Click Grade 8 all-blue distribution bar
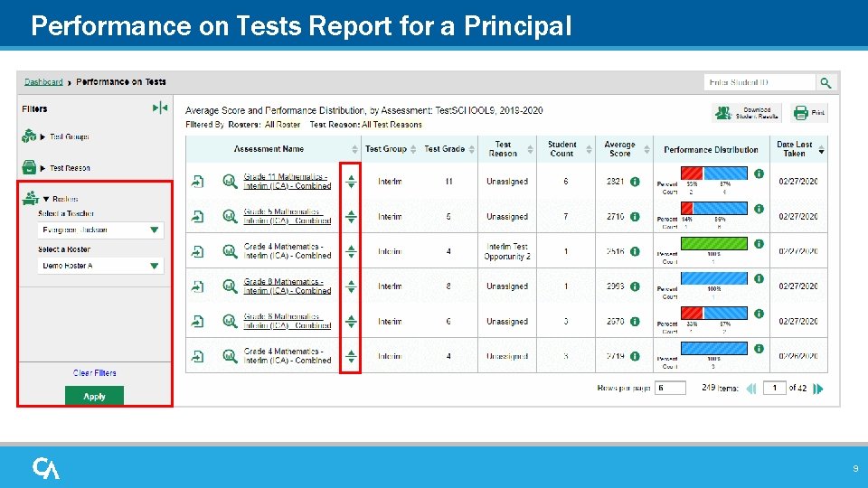The image size is (868, 488). (x=714, y=277)
